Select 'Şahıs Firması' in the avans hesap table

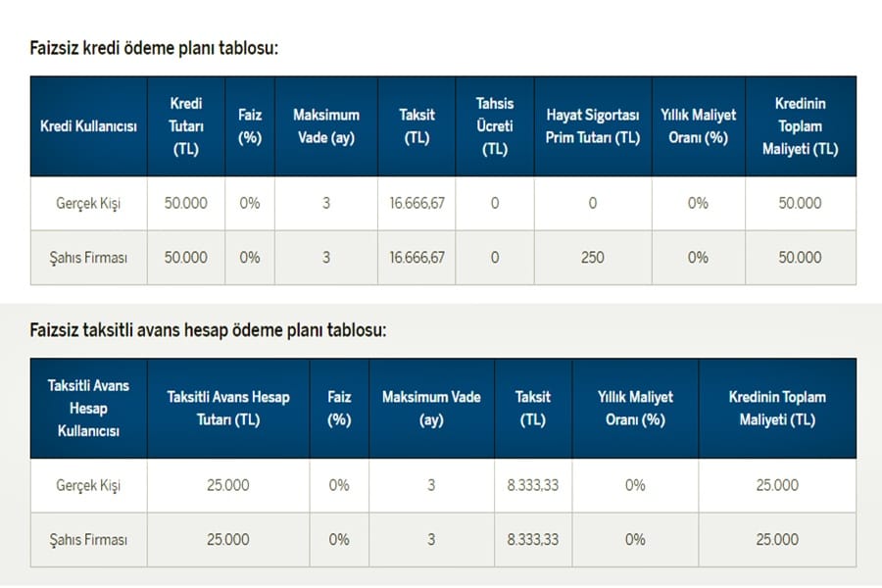click(x=88, y=539)
